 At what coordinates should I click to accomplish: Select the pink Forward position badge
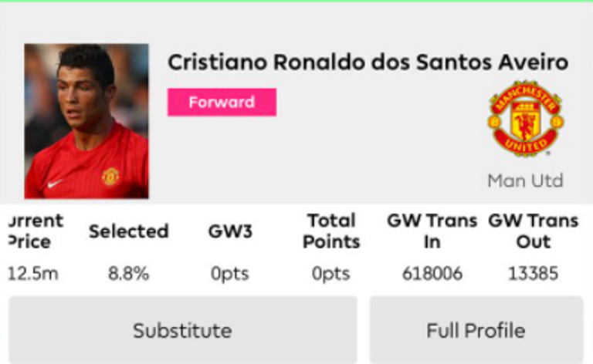pyautogui.click(x=222, y=103)
